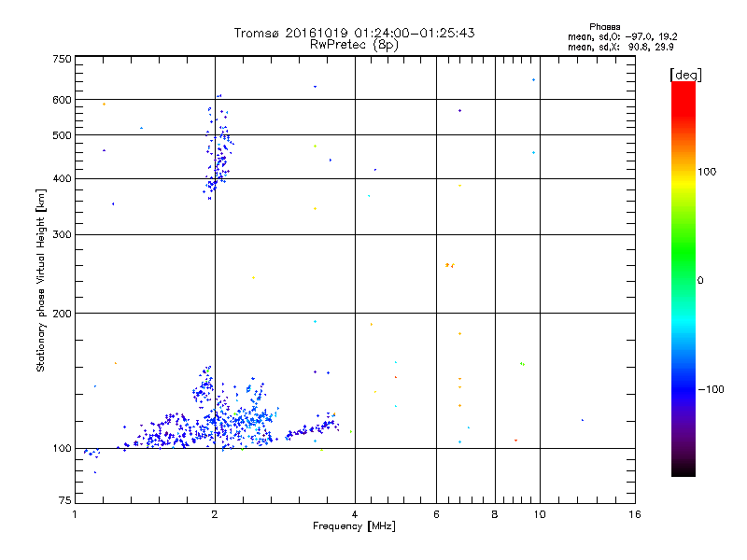Screen dimensions: 747x560
Task: Click the x-axis tick label '8'
Action: (495, 514)
